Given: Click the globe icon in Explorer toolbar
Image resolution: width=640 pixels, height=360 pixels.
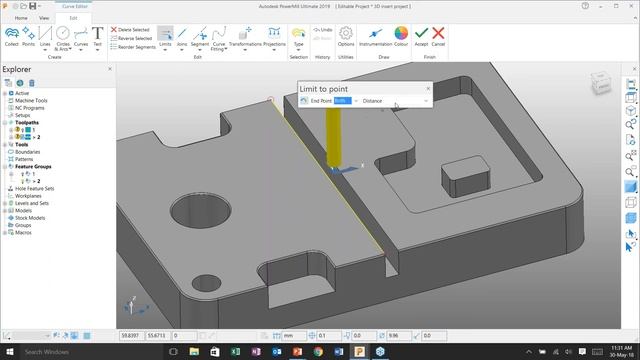Looking at the screenshot, I should pyautogui.click(x=20, y=83).
